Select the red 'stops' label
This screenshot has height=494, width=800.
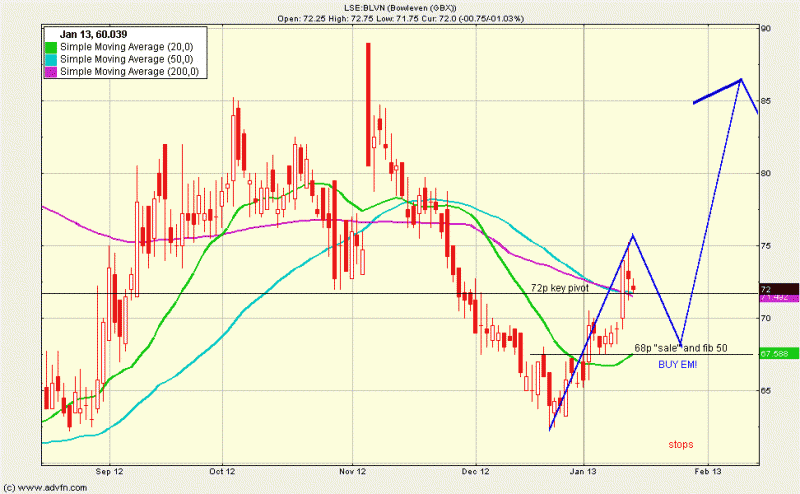point(680,444)
